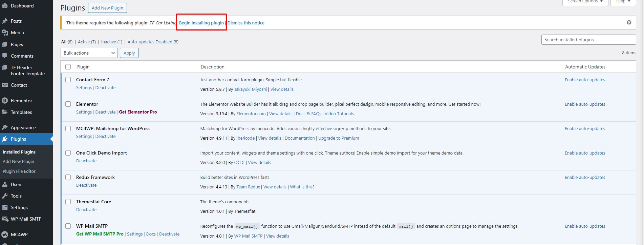Open MC4WP Documentation link
This screenshot has width=644, height=245.
click(300, 138)
